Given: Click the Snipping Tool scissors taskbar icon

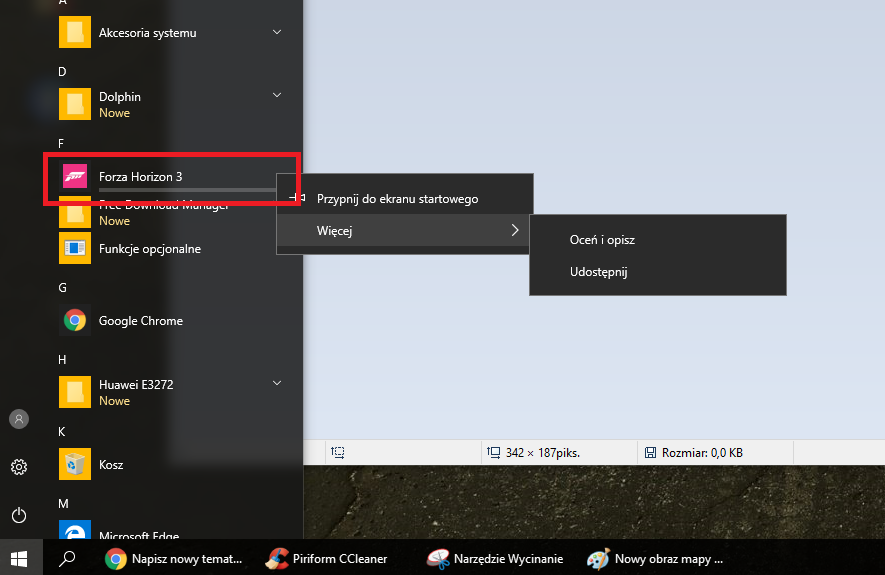Looking at the screenshot, I should 437,559.
